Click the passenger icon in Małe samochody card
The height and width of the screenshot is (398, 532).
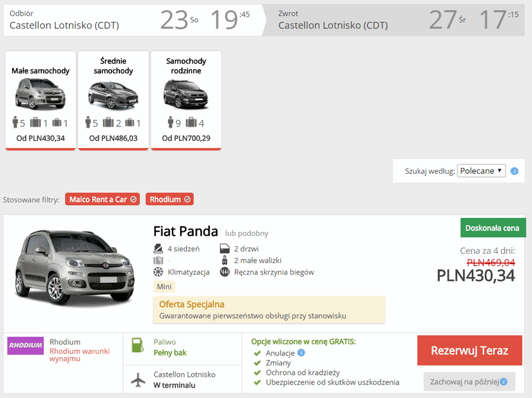tap(15, 122)
